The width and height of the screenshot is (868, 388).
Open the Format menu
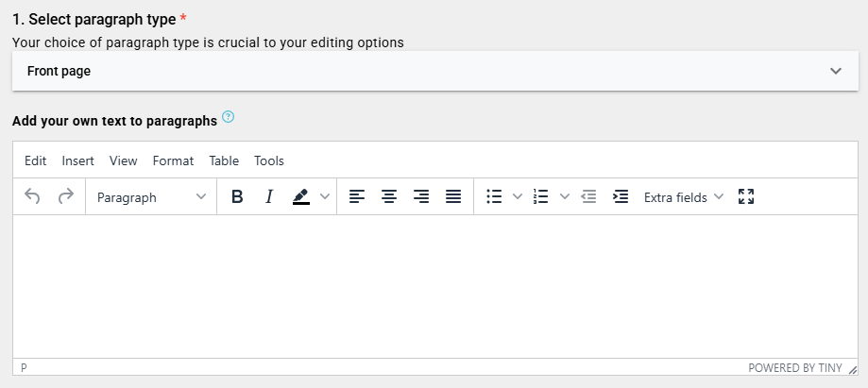coord(173,160)
